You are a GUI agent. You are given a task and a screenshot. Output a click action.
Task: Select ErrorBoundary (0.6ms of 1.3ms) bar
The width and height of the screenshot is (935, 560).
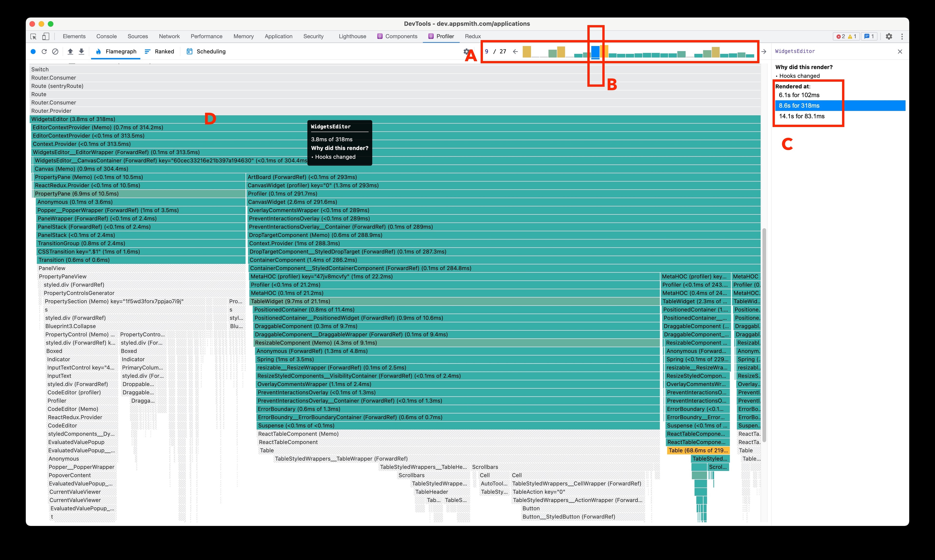click(x=458, y=409)
